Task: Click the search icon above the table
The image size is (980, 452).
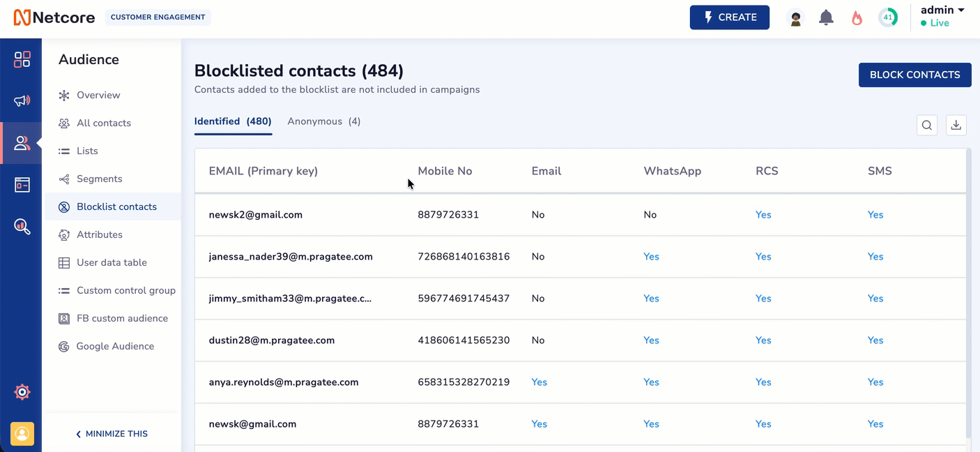Action: pyautogui.click(x=927, y=125)
